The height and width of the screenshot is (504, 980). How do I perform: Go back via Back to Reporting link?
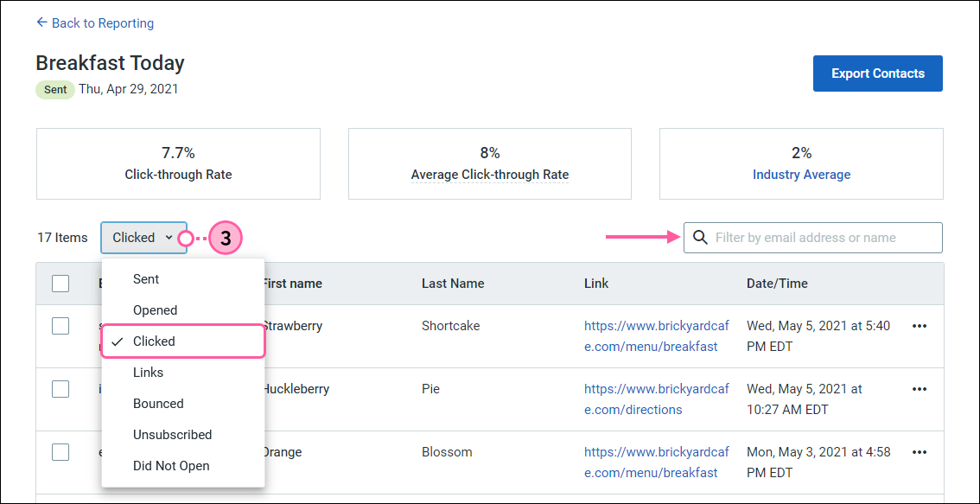pyautogui.click(x=95, y=23)
